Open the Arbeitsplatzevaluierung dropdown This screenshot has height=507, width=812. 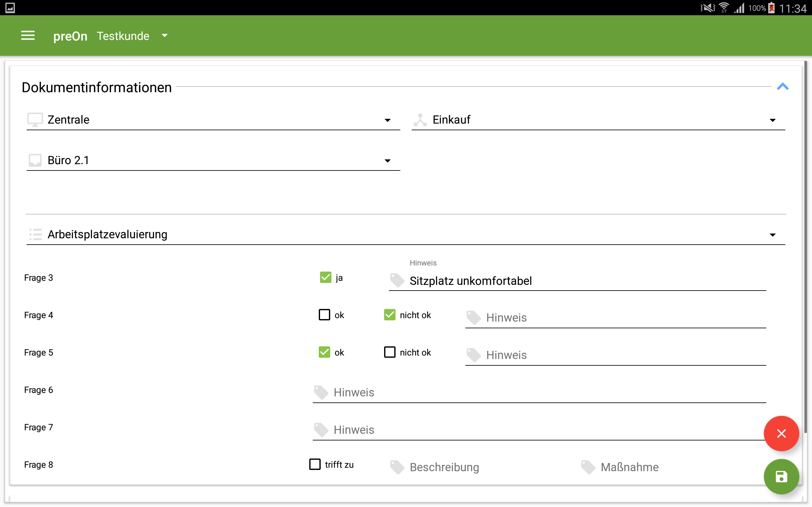(772, 235)
